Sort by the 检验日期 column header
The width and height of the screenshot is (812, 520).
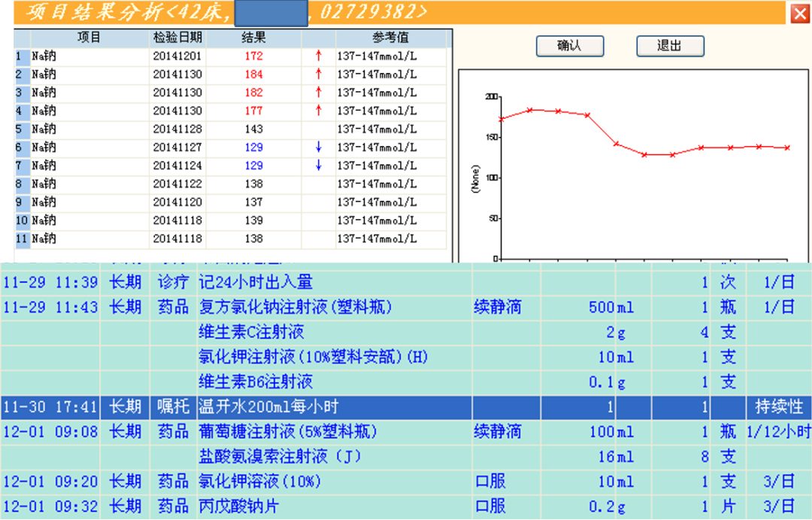point(177,38)
